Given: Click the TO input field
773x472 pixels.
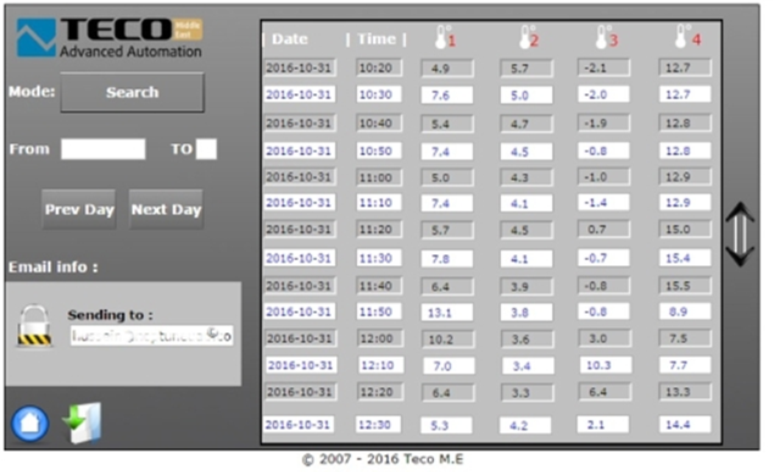Looking at the screenshot, I should [x=206, y=149].
